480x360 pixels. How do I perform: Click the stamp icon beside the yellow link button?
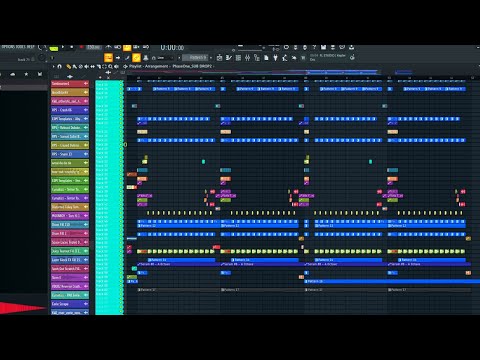(x=146, y=58)
